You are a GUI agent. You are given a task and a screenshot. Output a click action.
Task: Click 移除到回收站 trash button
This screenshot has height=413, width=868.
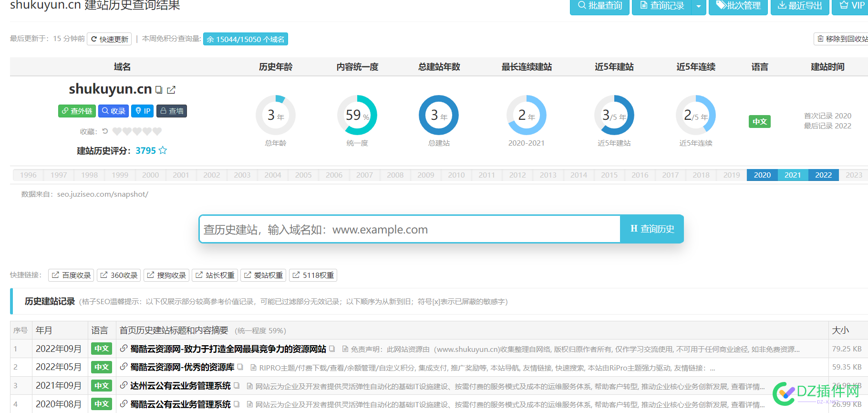point(842,39)
